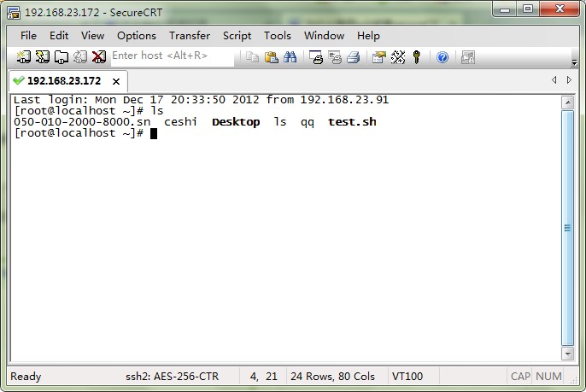Click the terminal scrollbar down arrow

coord(568,353)
